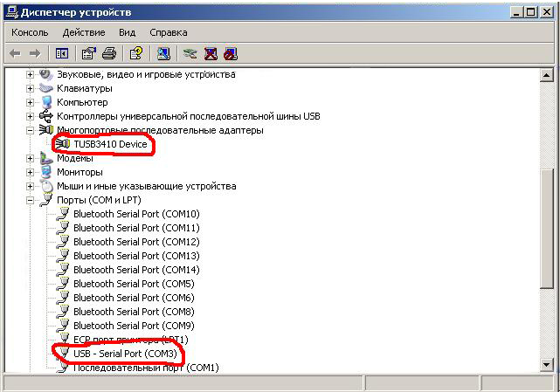Select Bluetooth Serial Port (COM9)
Screen dimensions: 560x392
coord(134,326)
